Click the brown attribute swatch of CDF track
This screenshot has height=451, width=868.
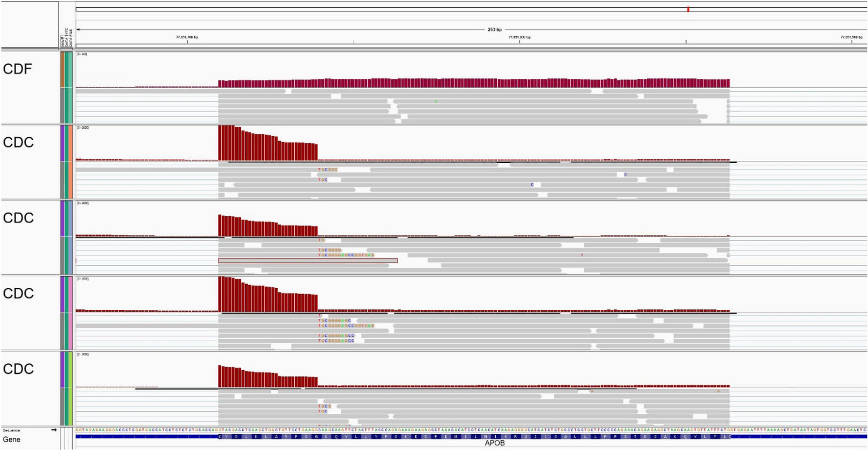coord(62,70)
